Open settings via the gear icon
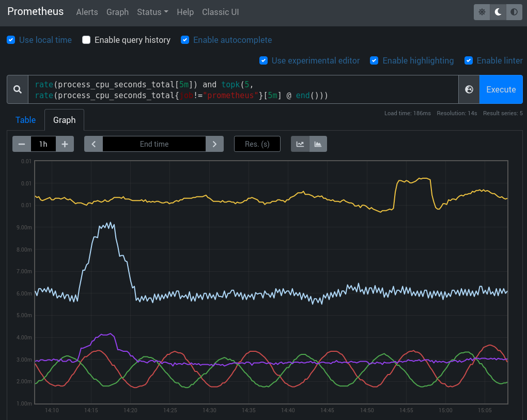Viewport: 527px width, 420px height. click(482, 12)
